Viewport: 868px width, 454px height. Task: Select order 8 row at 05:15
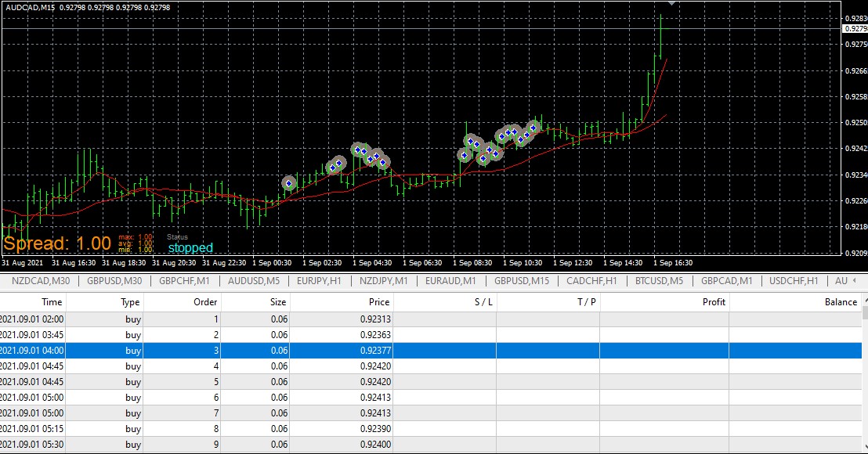point(431,429)
